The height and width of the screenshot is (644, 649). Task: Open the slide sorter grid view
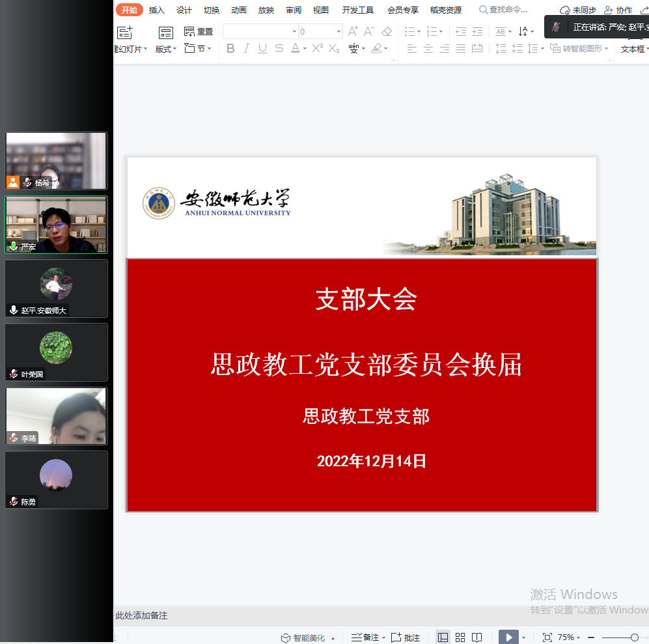tap(460, 637)
